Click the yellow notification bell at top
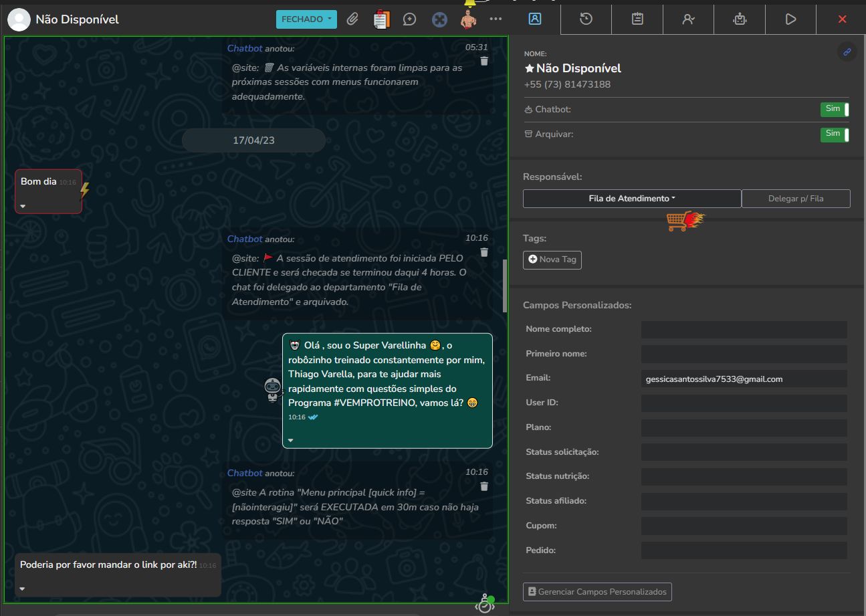866x616 pixels. click(x=470, y=3)
